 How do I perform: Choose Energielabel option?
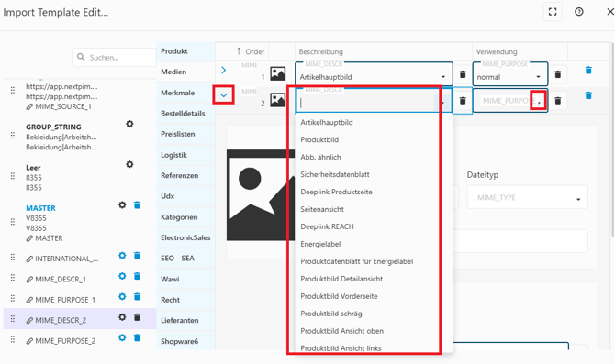pos(374,244)
